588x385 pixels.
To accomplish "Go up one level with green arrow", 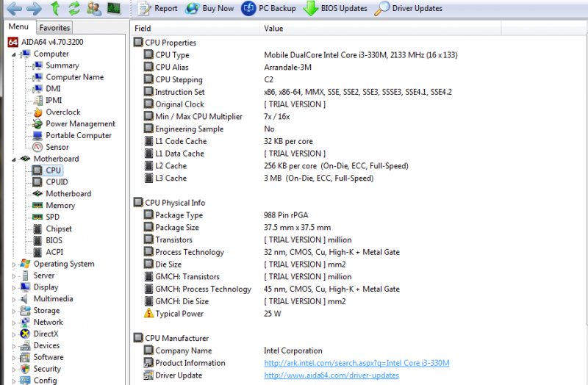I will 55,9.
